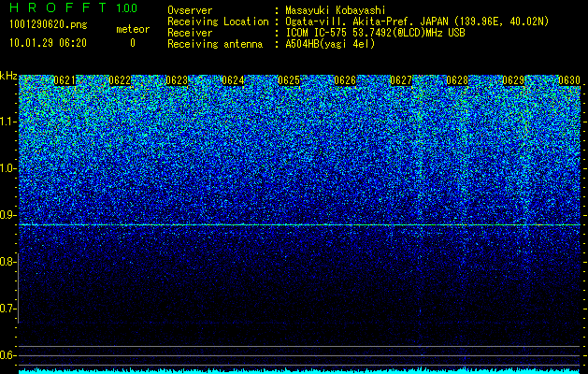Screen dimensions: 588x374
Task: Click the Receiving antenna label
Action: (215, 44)
